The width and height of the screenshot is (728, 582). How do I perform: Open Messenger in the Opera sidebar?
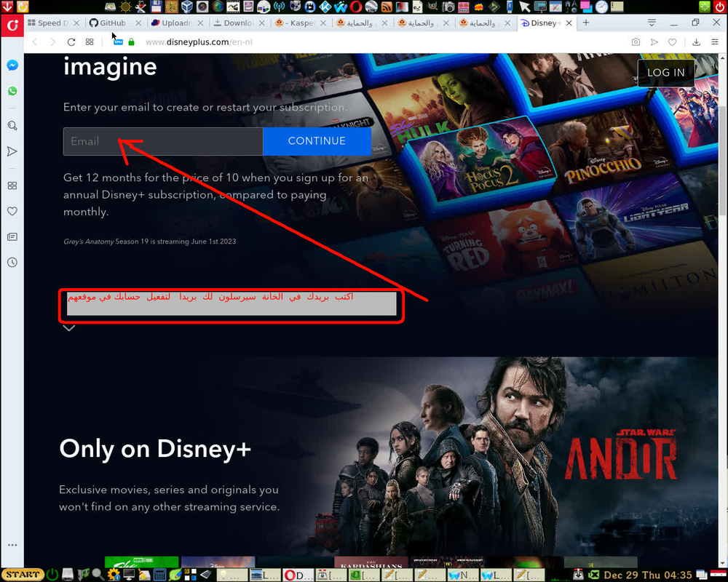(12, 65)
